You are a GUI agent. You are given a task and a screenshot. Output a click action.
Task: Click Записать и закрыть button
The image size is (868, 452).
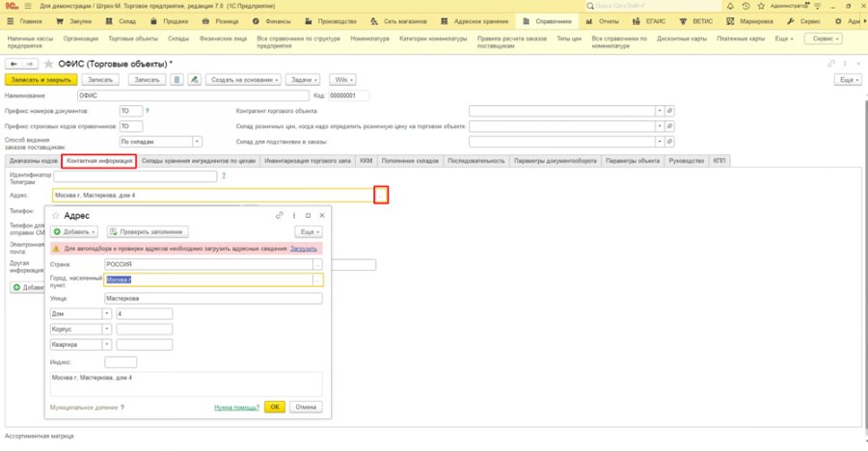(x=41, y=80)
